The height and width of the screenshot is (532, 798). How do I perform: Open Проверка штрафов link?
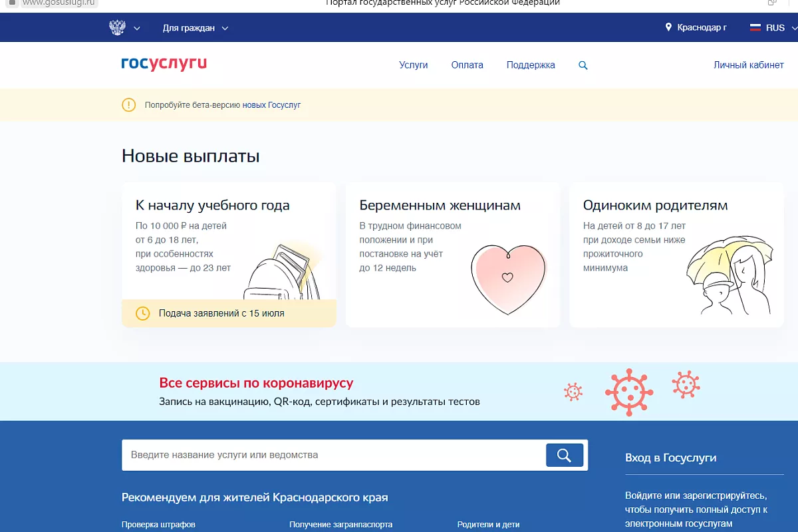[x=158, y=525]
